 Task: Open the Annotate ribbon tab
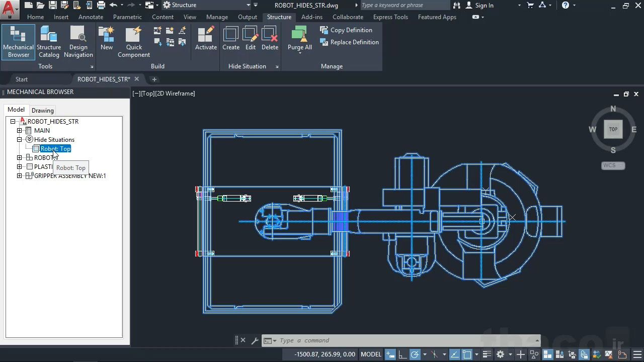(91, 17)
